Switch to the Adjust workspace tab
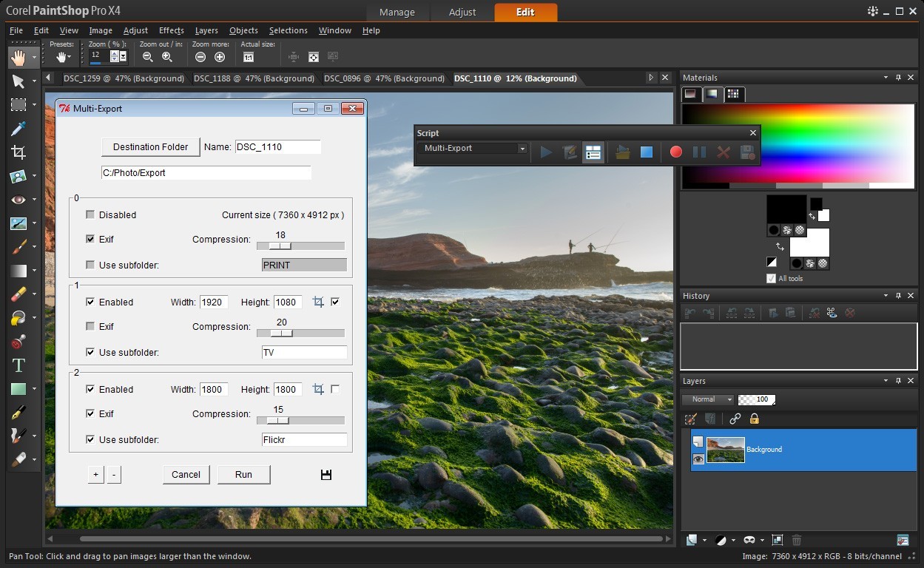The image size is (924, 568). point(462,12)
